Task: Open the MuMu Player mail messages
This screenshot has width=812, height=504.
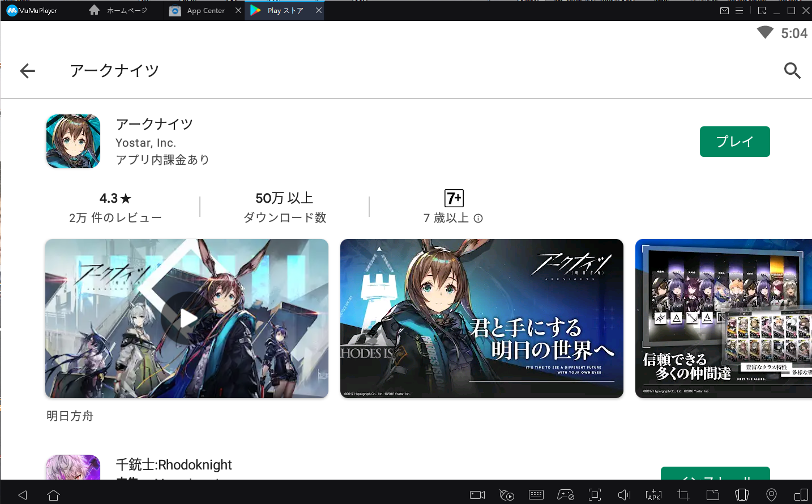Action: 724,11
